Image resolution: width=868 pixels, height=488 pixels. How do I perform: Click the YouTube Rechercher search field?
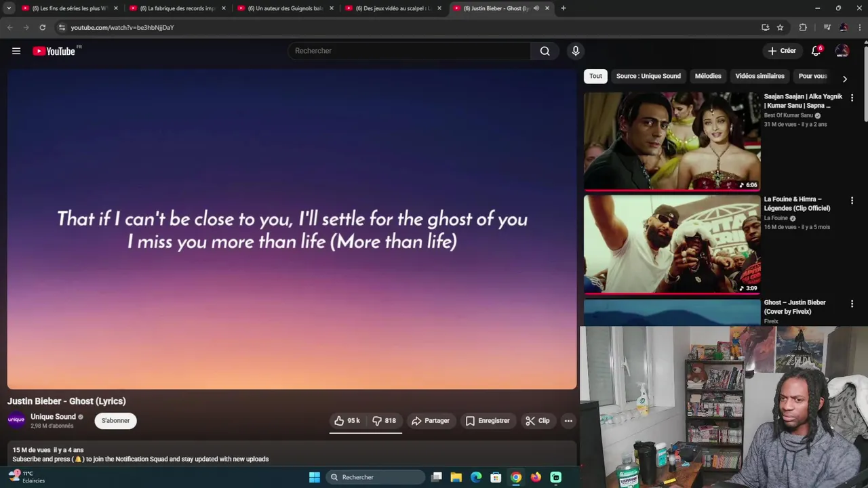point(409,51)
